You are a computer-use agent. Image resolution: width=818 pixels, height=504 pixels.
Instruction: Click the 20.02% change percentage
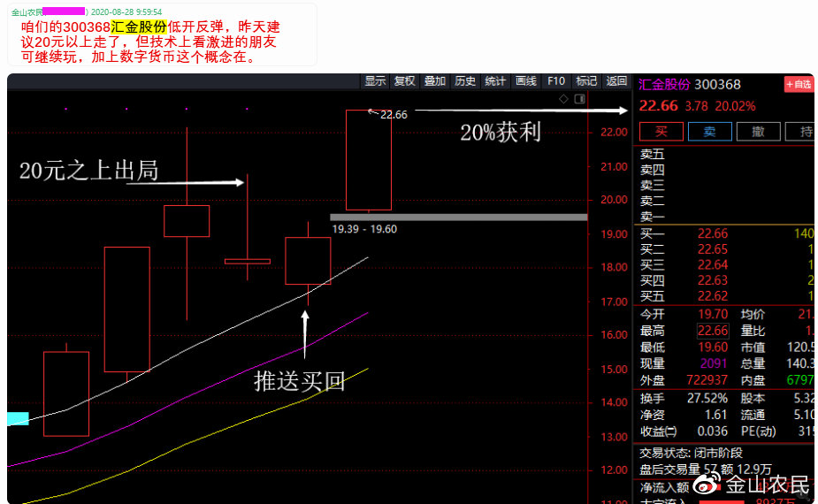(x=735, y=106)
